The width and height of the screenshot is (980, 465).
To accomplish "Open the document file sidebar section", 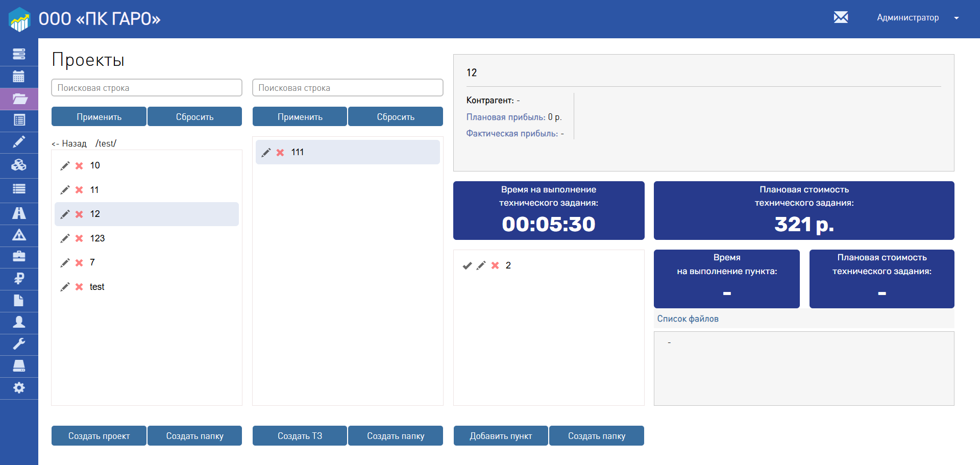I will (x=19, y=300).
